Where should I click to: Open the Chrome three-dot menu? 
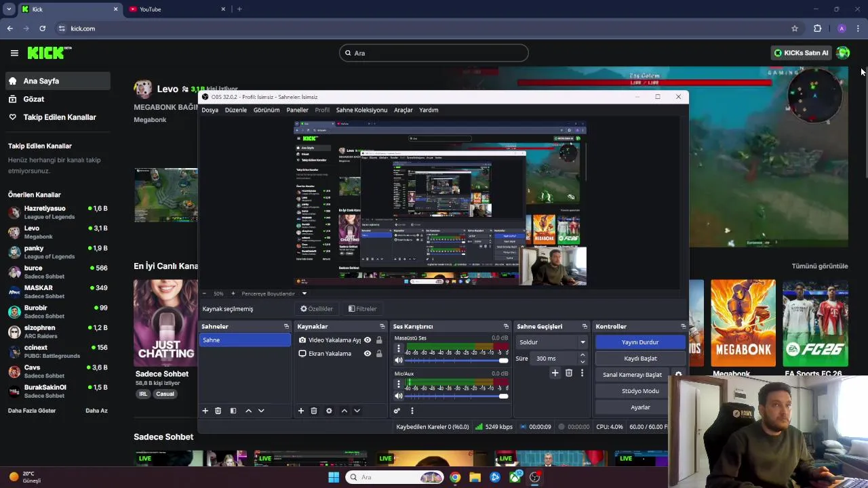coord(858,28)
